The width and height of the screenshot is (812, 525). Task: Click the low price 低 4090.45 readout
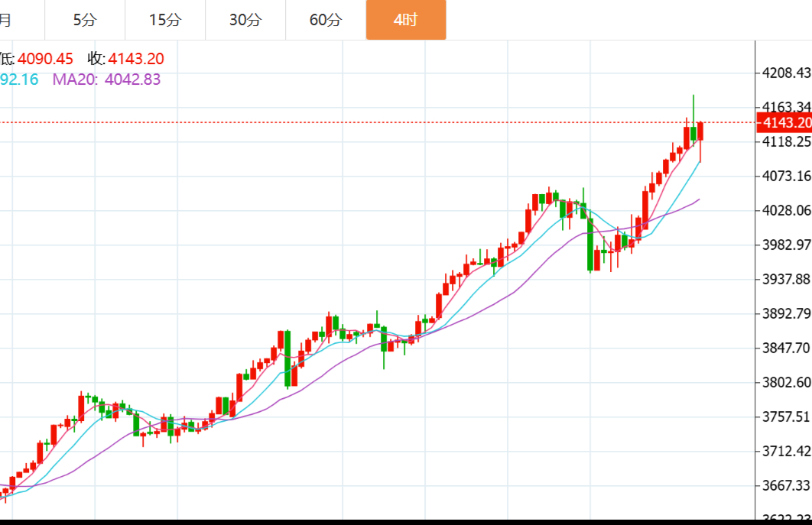[37, 59]
